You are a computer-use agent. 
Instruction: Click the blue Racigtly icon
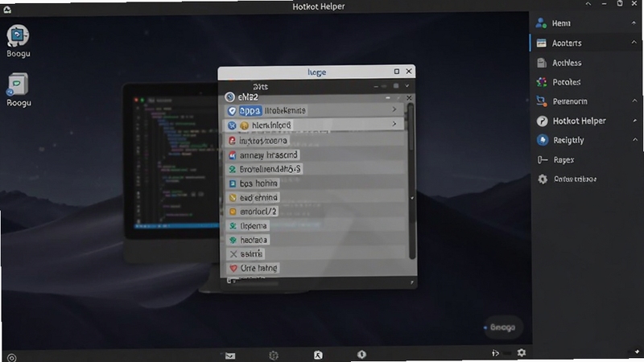(542, 140)
